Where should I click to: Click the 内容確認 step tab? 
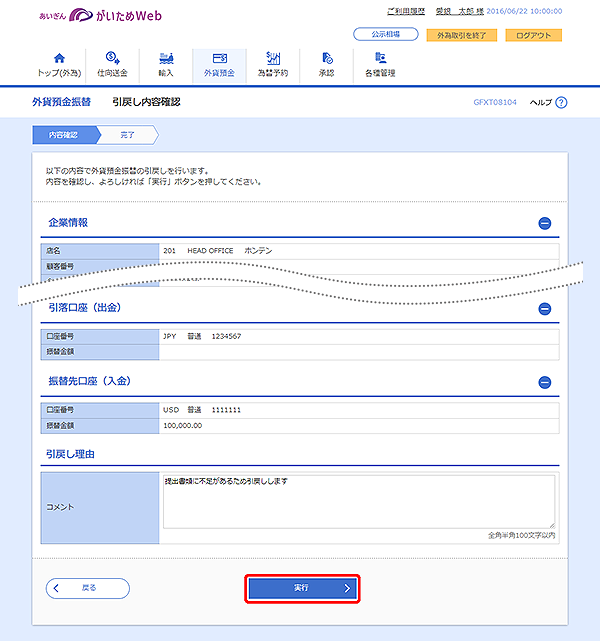(x=64, y=135)
